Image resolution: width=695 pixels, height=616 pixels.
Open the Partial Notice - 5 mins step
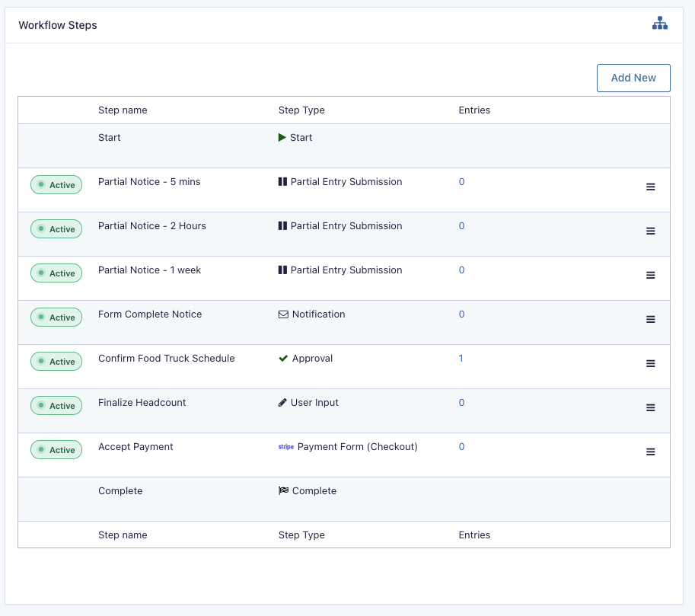(x=149, y=181)
